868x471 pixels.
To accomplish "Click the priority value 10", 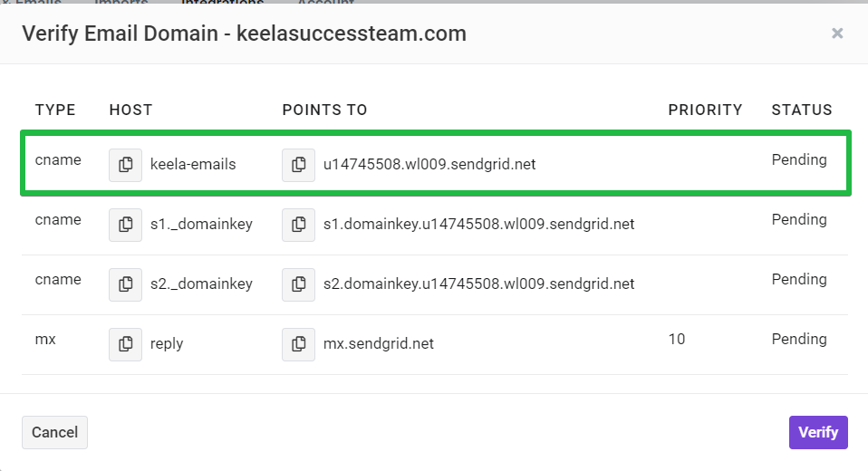I will click(677, 340).
